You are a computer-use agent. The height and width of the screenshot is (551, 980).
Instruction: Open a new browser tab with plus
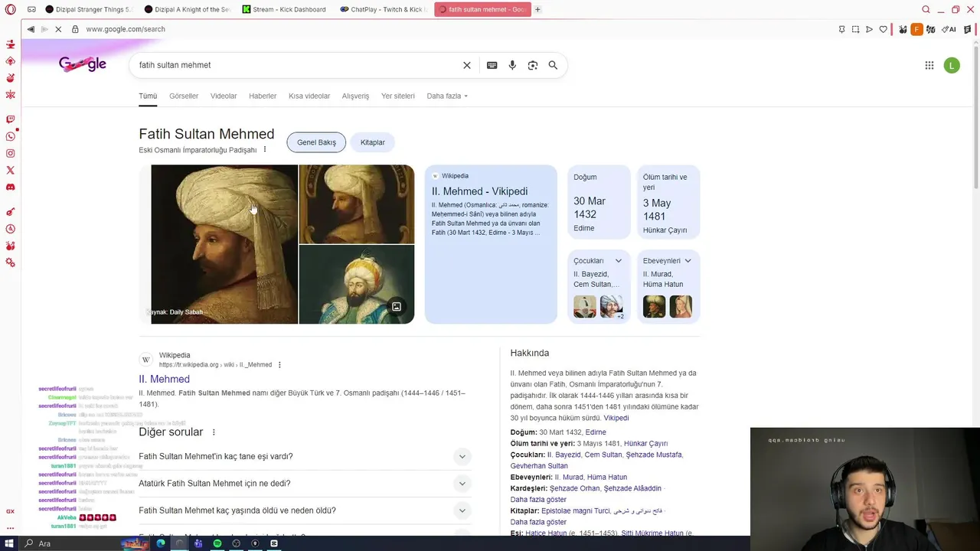click(537, 9)
